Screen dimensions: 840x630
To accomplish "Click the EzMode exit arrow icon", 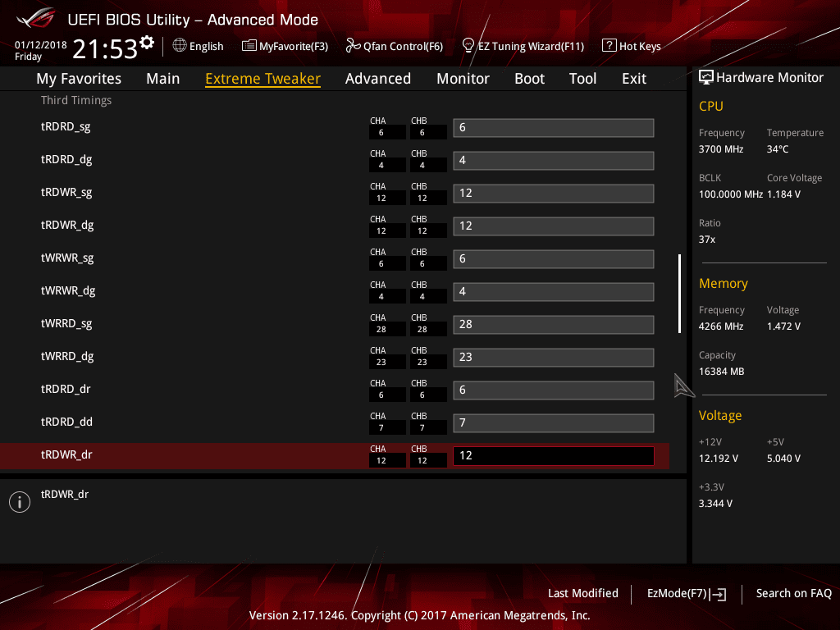I will pos(719,594).
